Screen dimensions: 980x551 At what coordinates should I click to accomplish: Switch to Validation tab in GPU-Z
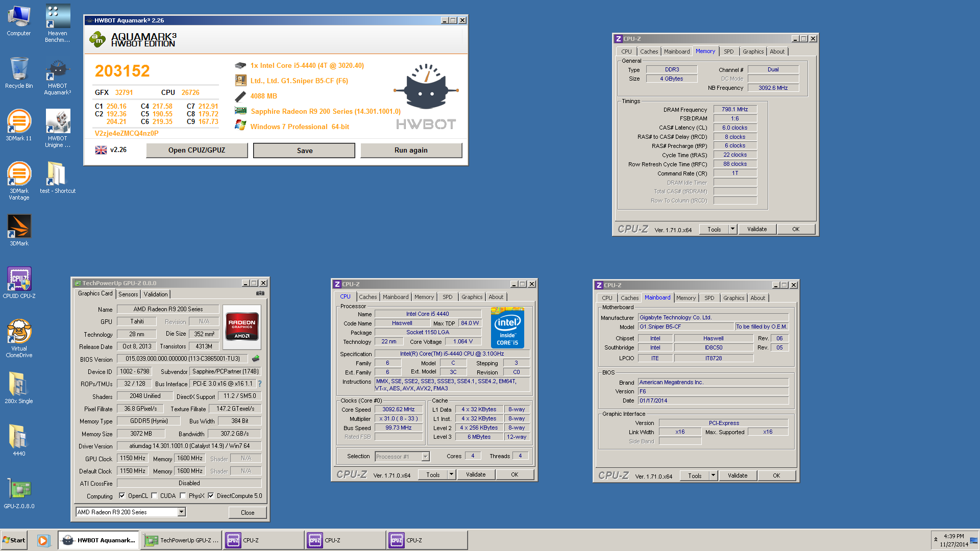156,294
